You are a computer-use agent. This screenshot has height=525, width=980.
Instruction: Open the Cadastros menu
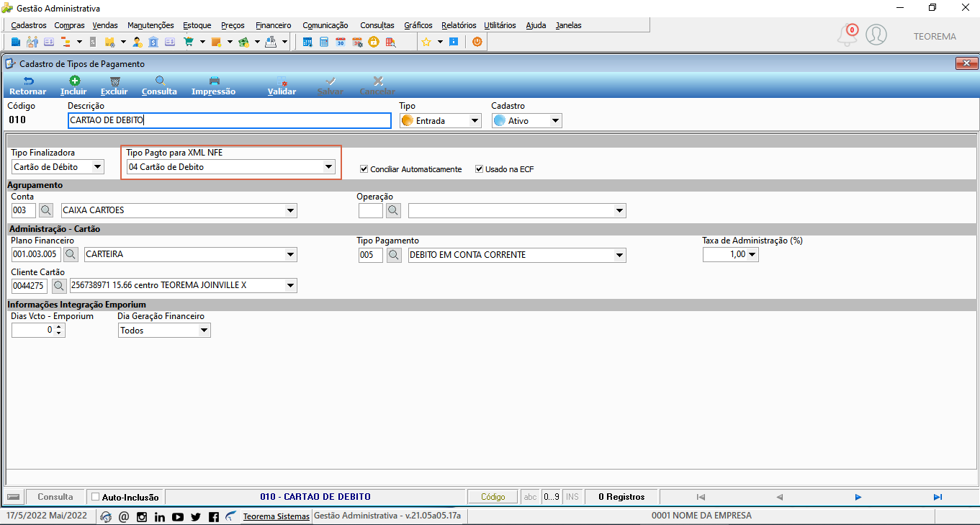pos(29,25)
